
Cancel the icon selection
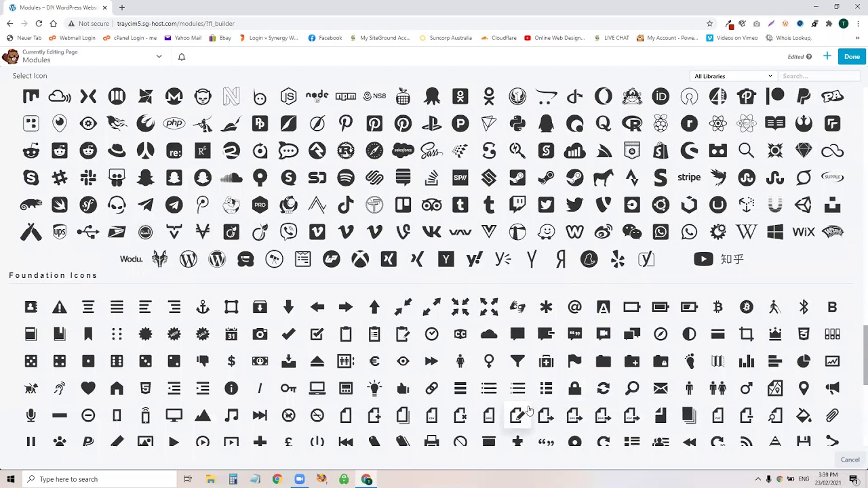[850, 460]
